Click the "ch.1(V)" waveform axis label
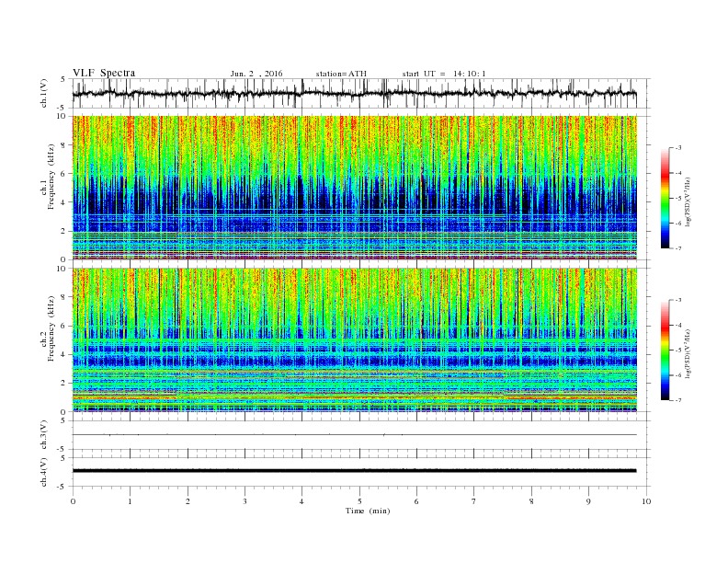 click(44, 93)
